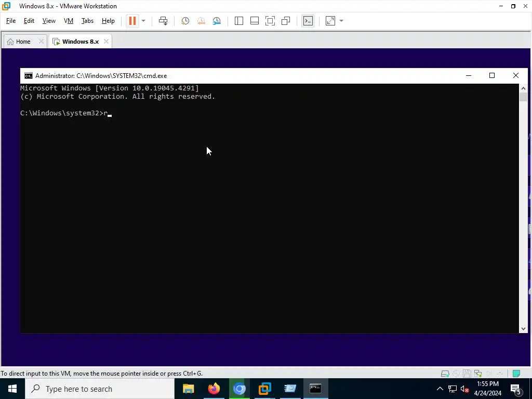Click the direct input hint status text

point(101,374)
